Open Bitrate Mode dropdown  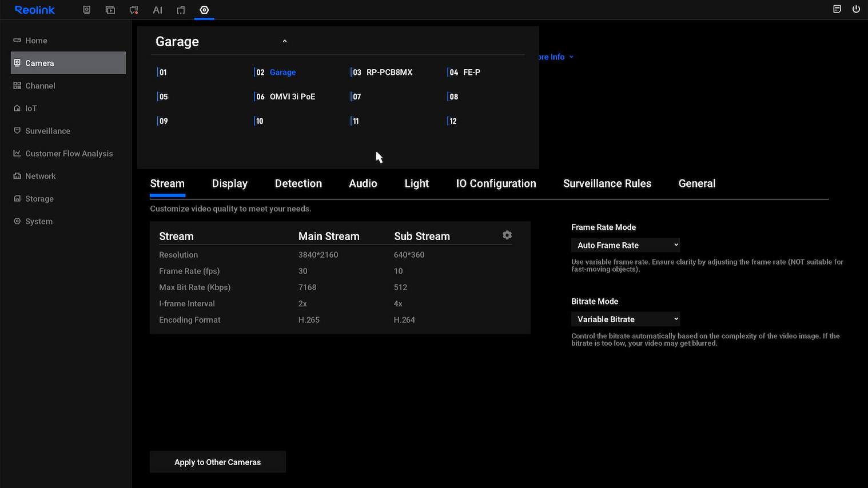tap(626, 319)
